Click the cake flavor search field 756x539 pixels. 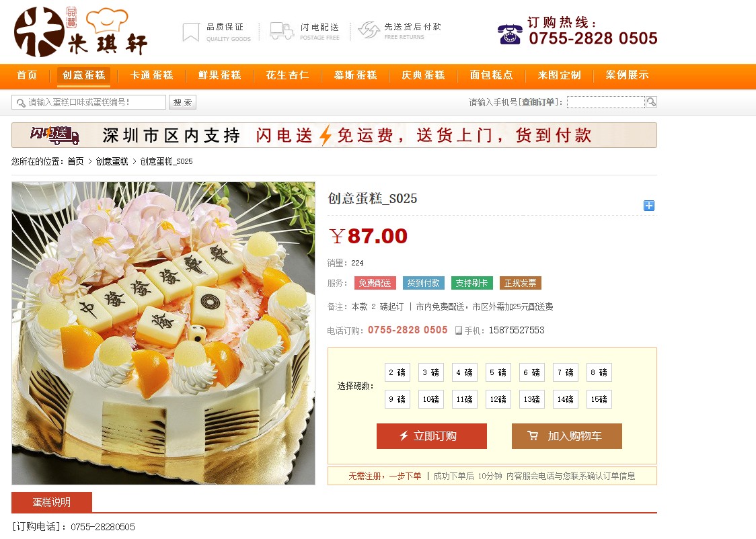click(x=89, y=102)
